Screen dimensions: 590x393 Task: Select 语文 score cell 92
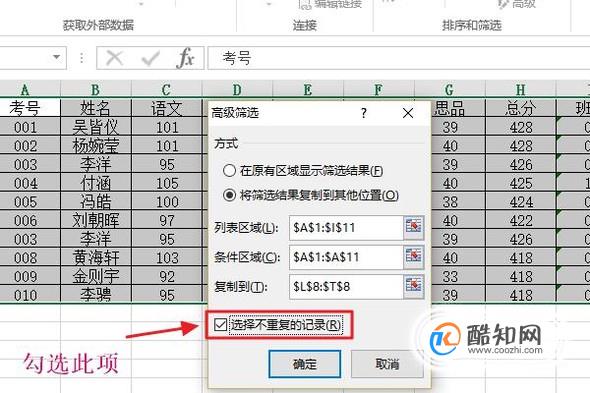click(x=167, y=276)
